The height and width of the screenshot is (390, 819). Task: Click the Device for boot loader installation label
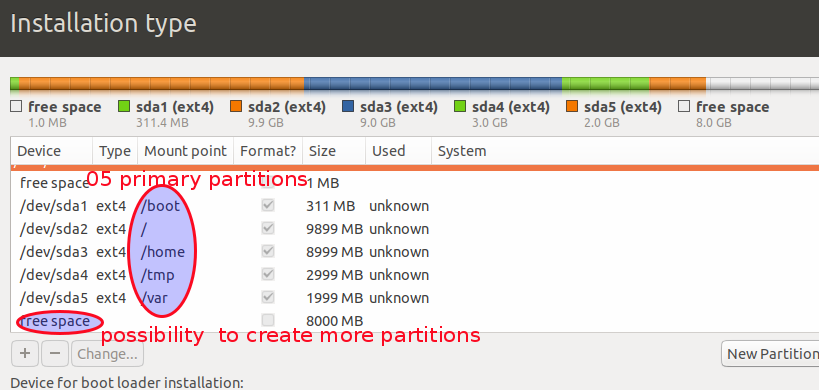pos(127,383)
